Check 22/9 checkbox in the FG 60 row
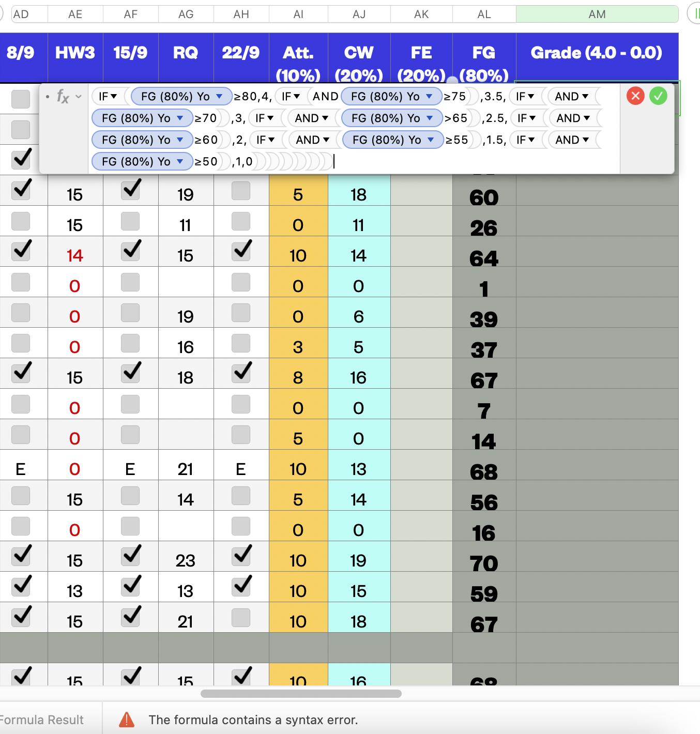The width and height of the screenshot is (700, 734). click(x=241, y=191)
